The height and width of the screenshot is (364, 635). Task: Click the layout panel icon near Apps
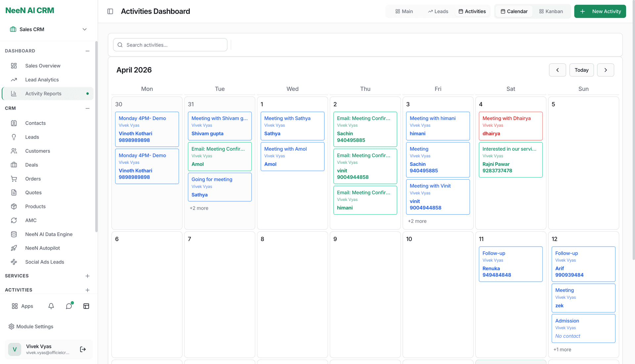[86, 306]
